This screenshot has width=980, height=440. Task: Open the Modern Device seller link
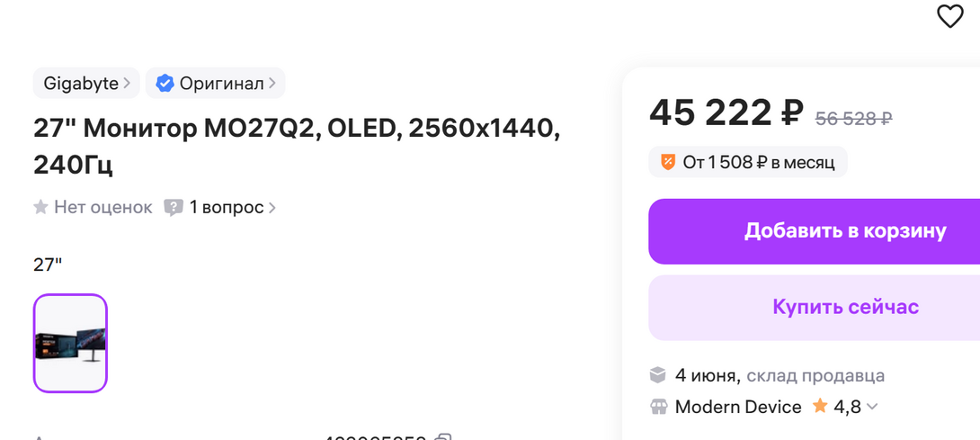tap(738, 407)
